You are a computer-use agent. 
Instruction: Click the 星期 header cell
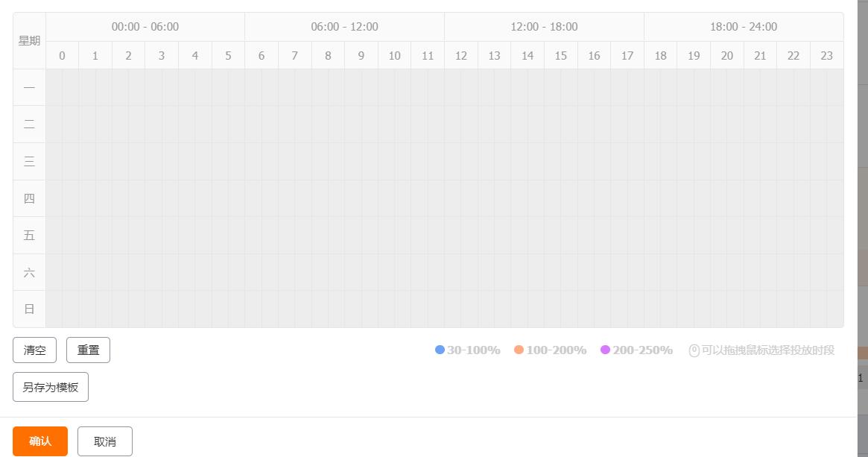click(x=29, y=41)
